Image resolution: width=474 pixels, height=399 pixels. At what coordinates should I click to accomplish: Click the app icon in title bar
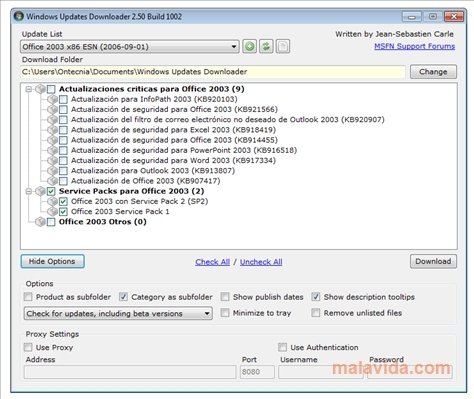click(x=19, y=16)
